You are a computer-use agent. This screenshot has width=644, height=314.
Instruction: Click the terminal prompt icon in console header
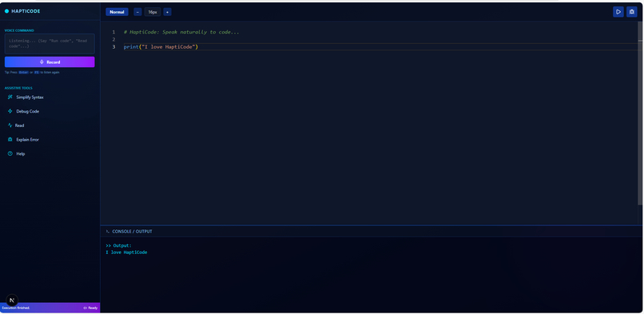tap(108, 232)
